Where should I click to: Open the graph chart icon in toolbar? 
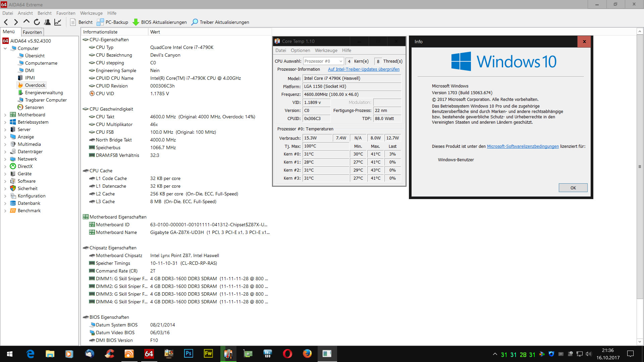pyautogui.click(x=58, y=22)
